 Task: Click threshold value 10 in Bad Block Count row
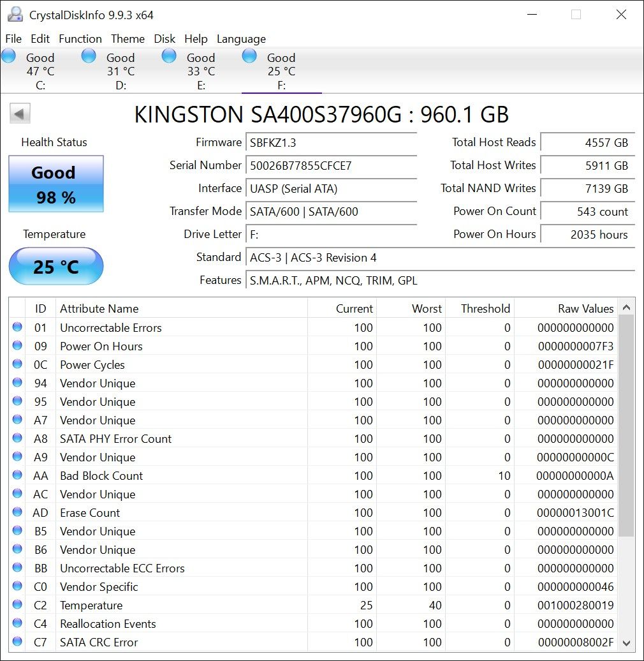(x=504, y=476)
